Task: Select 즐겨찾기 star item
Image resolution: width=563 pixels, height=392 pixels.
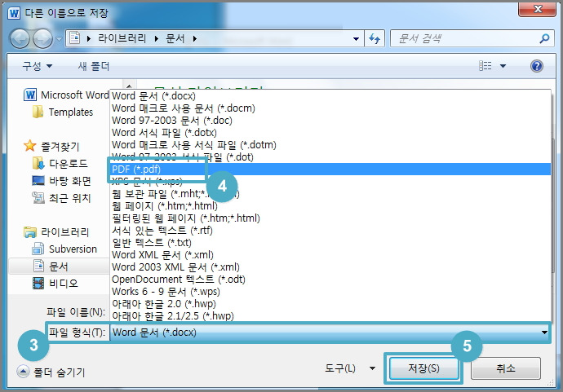Action: [51, 146]
